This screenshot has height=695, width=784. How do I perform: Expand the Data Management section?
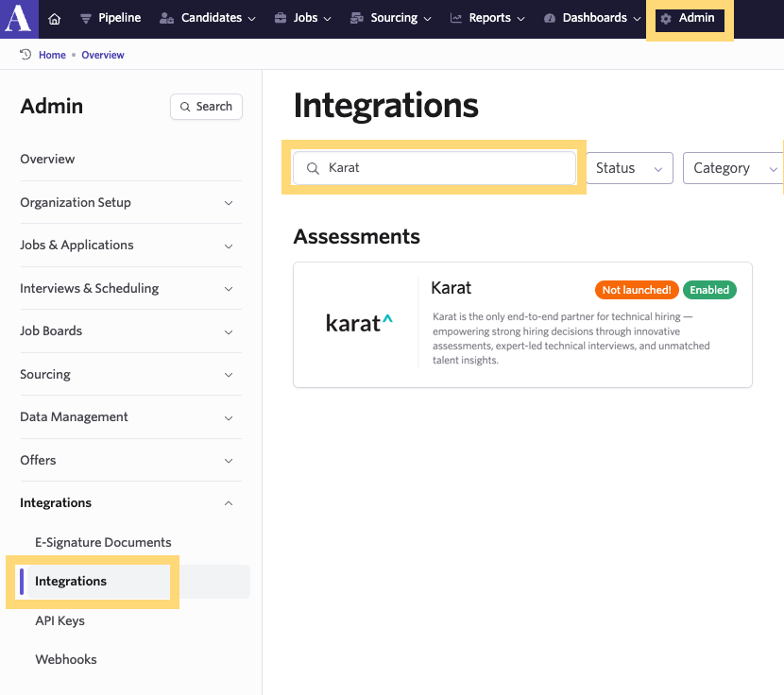pyautogui.click(x=130, y=417)
